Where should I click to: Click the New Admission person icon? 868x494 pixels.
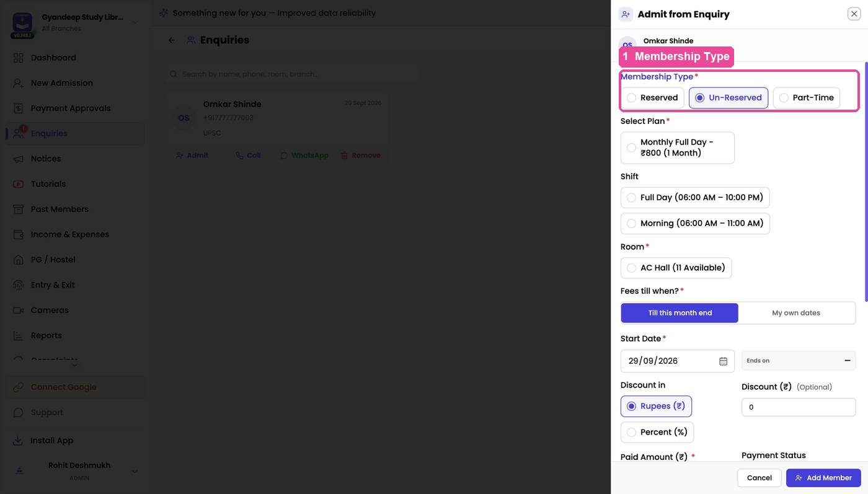(x=19, y=83)
